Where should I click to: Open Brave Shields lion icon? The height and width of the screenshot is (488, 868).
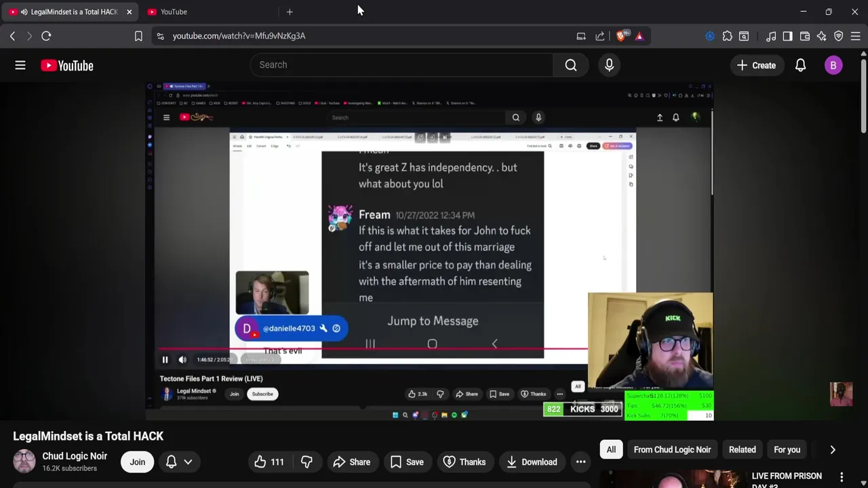tap(621, 36)
